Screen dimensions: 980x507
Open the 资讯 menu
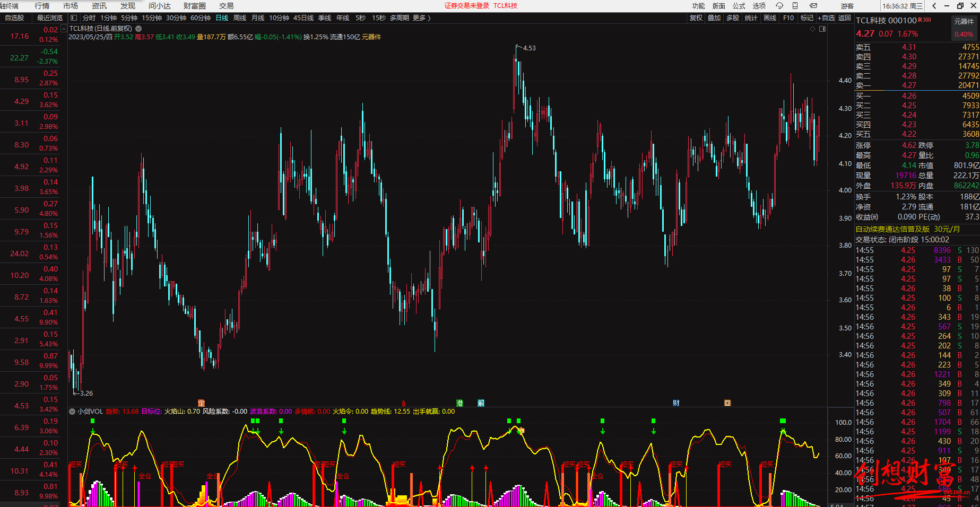99,6
